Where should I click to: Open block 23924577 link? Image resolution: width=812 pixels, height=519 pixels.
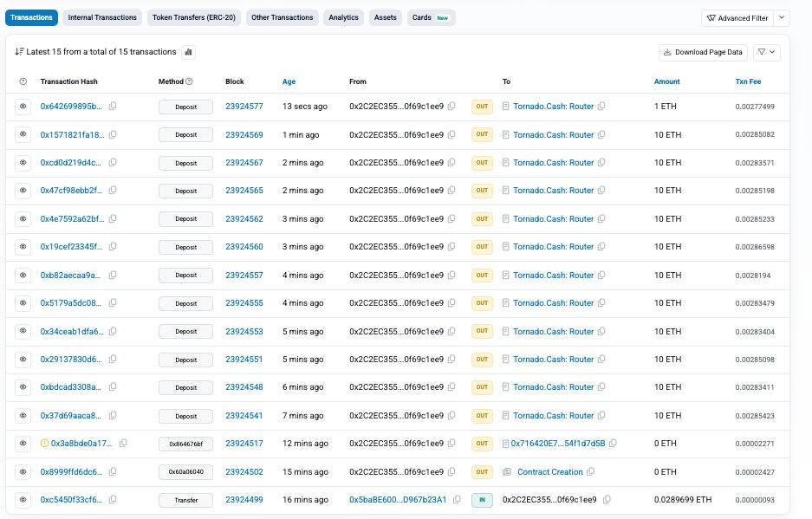tap(244, 107)
